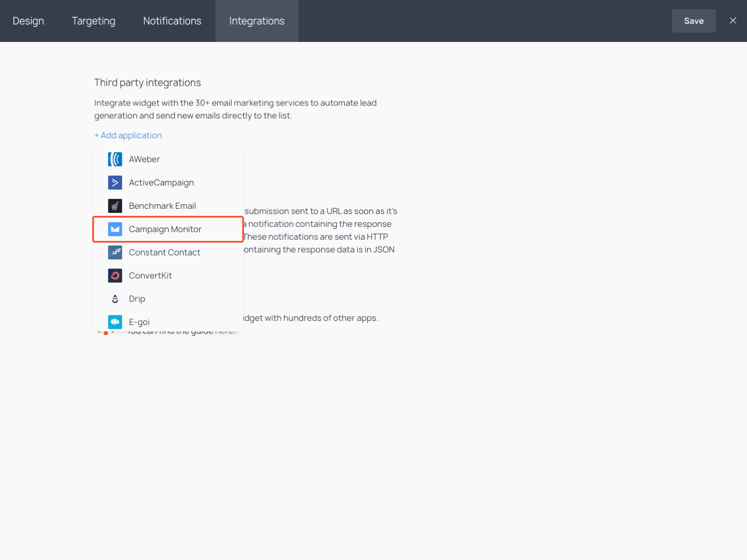
Task: Click the ConvertKit circular icon
Action: tap(115, 275)
